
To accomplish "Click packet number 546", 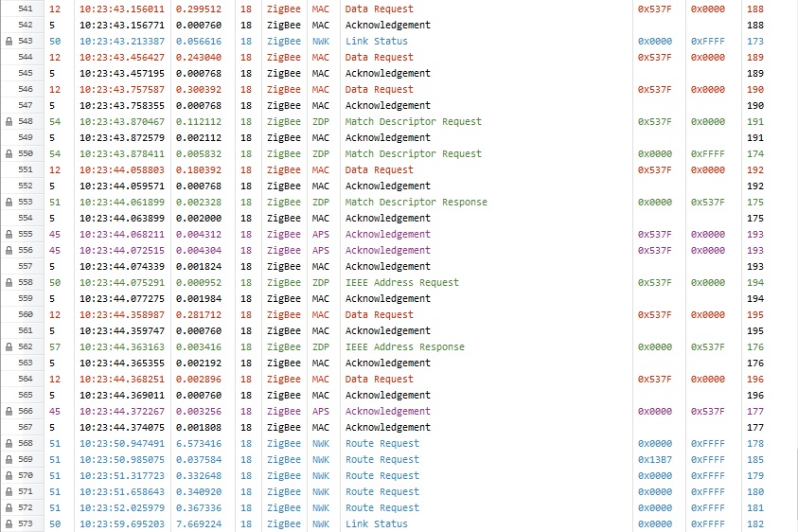I will [x=25, y=89].
